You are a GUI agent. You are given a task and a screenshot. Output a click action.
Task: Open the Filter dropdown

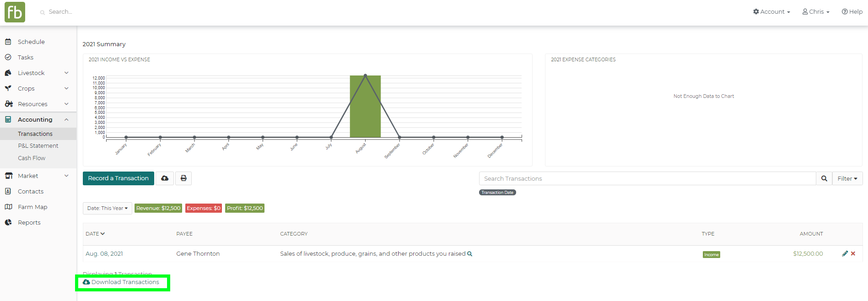tap(847, 178)
